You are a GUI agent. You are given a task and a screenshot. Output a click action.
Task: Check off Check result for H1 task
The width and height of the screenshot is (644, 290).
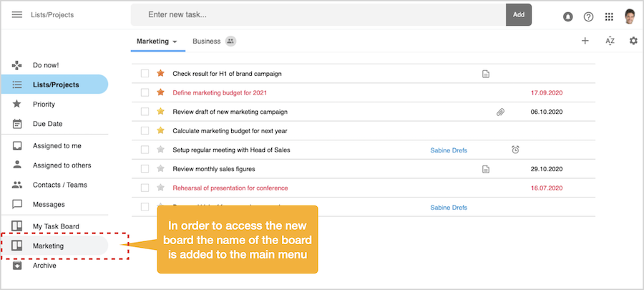tap(145, 74)
